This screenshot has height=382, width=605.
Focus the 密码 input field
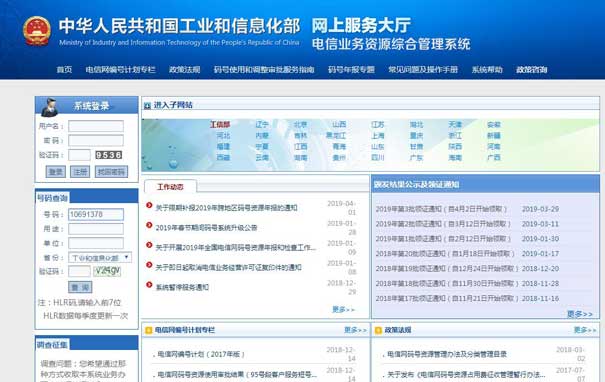point(96,140)
